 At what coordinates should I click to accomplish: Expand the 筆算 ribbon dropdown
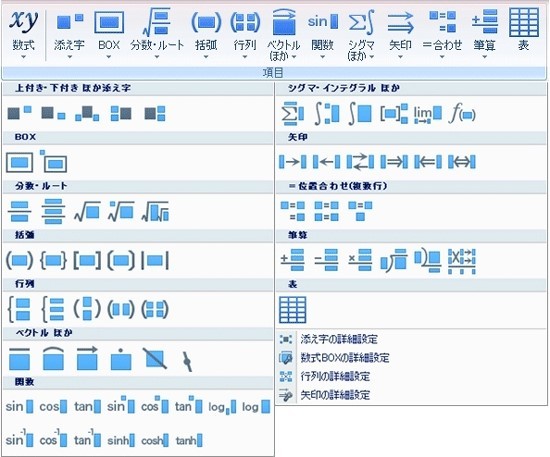[x=484, y=34]
